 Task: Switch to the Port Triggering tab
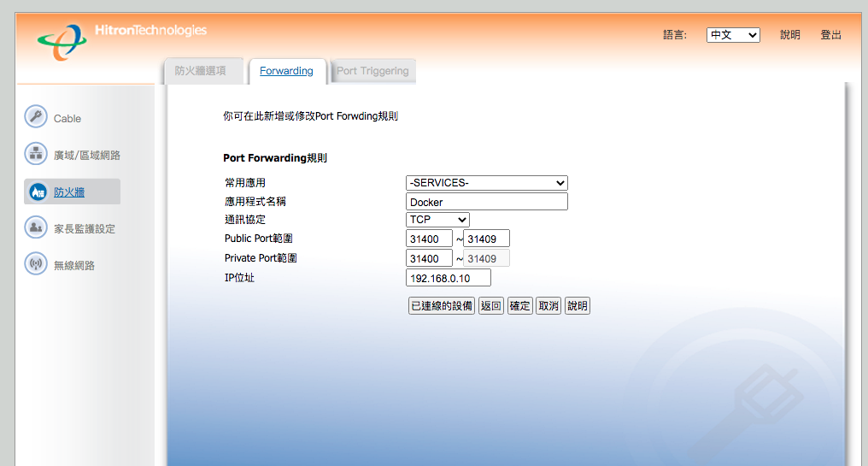point(372,71)
